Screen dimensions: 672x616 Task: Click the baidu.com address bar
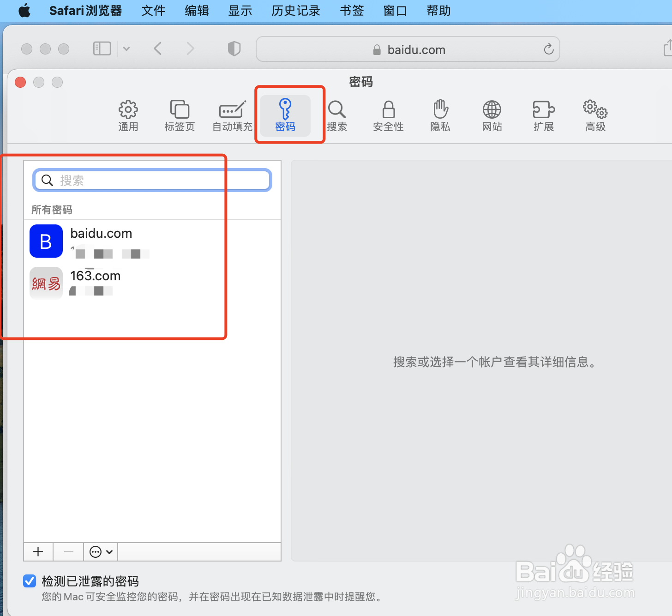click(408, 49)
